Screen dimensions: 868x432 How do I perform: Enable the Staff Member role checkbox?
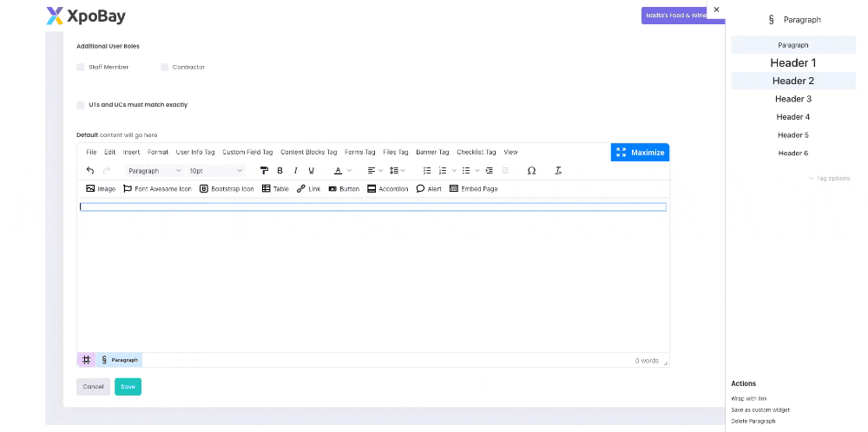(81, 67)
